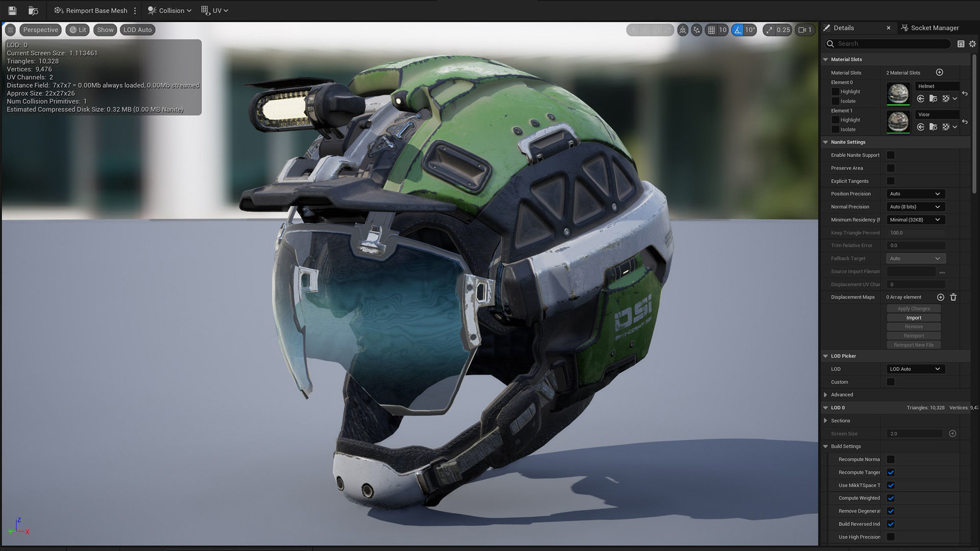This screenshot has height=551, width=980.
Task: Open the Lit view mode menu
Action: [x=78, y=30]
